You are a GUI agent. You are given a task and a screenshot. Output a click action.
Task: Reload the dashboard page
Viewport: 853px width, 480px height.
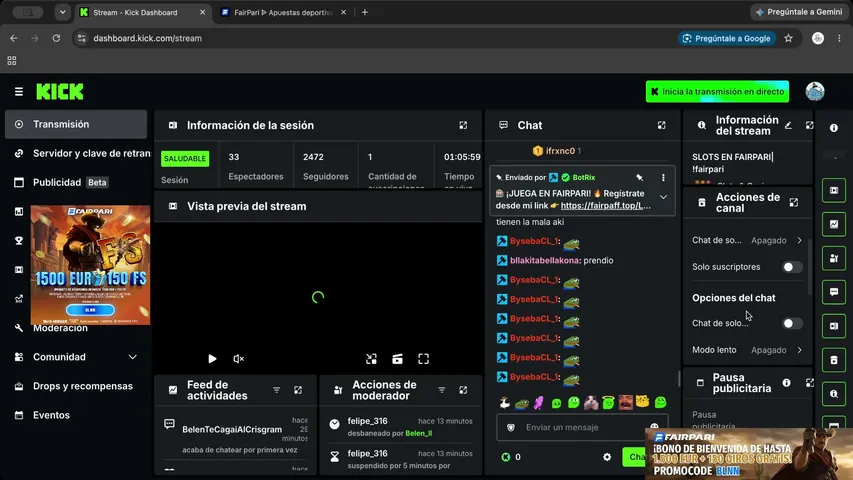point(56,38)
